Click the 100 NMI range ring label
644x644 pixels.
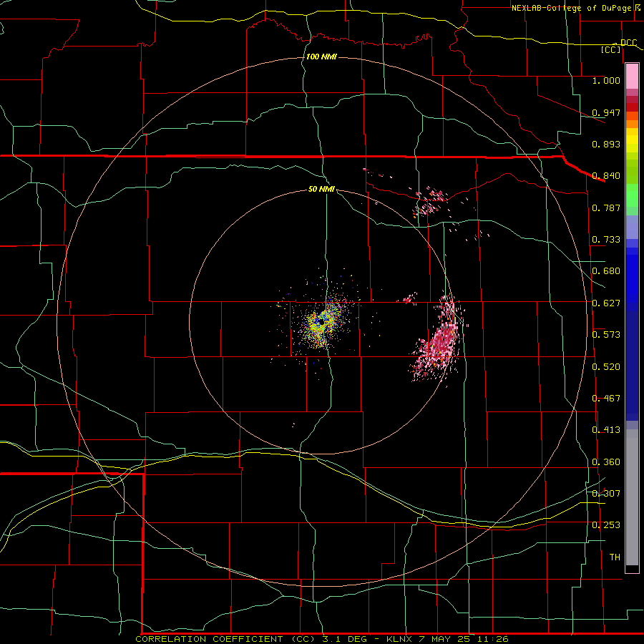click(x=321, y=57)
